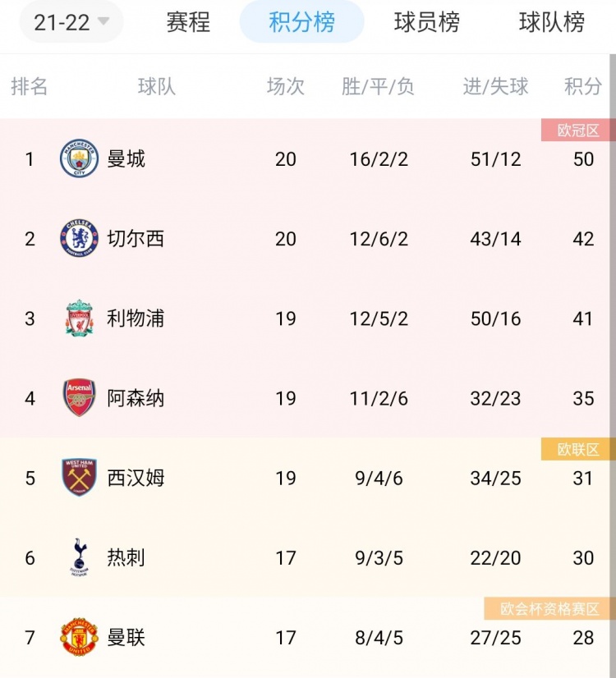The height and width of the screenshot is (678, 616).
Task: Open the 球员榜 tab
Action: [427, 22]
